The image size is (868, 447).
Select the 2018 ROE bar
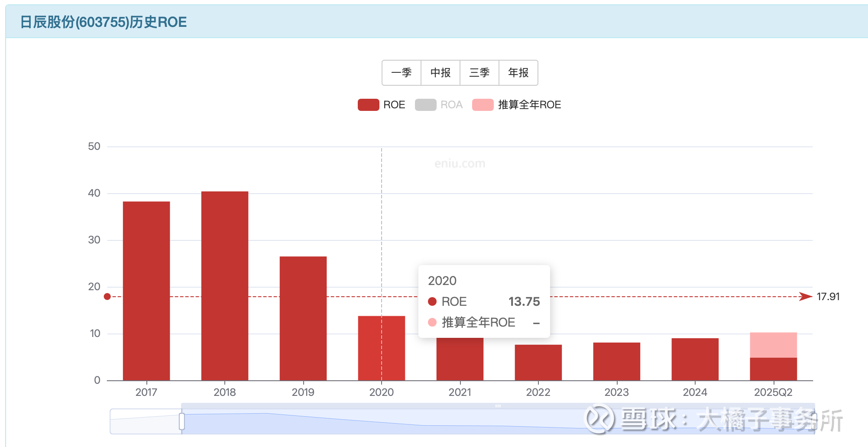point(225,286)
